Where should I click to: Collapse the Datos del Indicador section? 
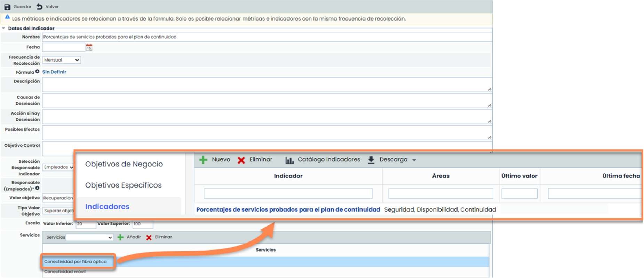tap(3, 28)
